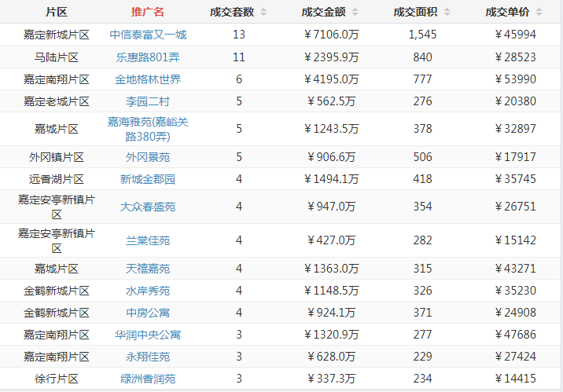The height and width of the screenshot is (392, 563).
Task: Open the 外冈景苑 link
Action: pyautogui.click(x=148, y=157)
